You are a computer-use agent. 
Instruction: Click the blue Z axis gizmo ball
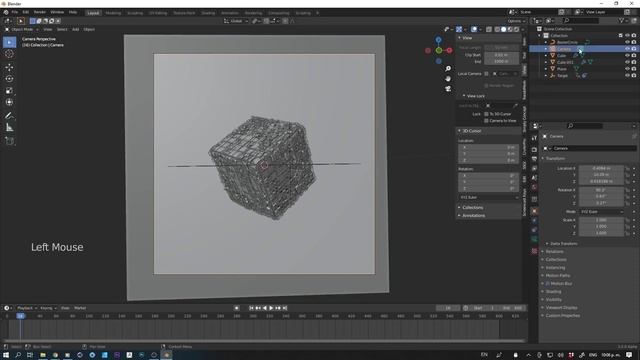click(x=438, y=40)
